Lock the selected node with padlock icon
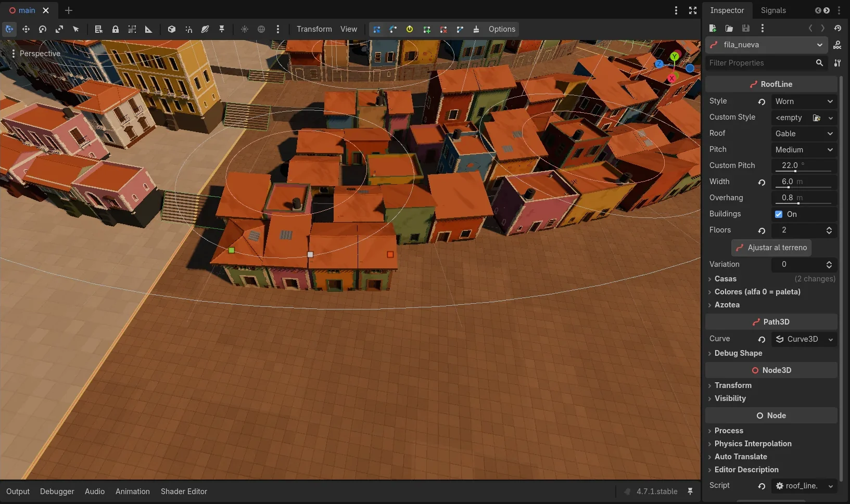The width and height of the screenshot is (850, 504). tap(116, 29)
